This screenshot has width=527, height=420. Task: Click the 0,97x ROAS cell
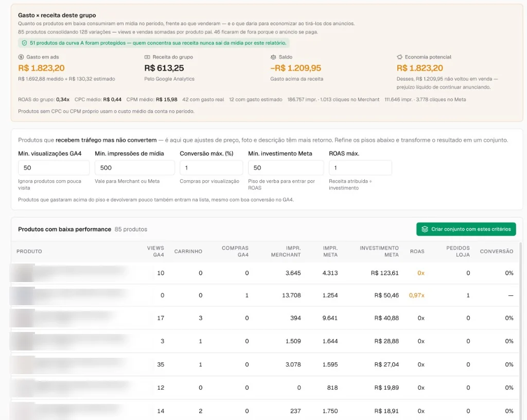coord(417,295)
